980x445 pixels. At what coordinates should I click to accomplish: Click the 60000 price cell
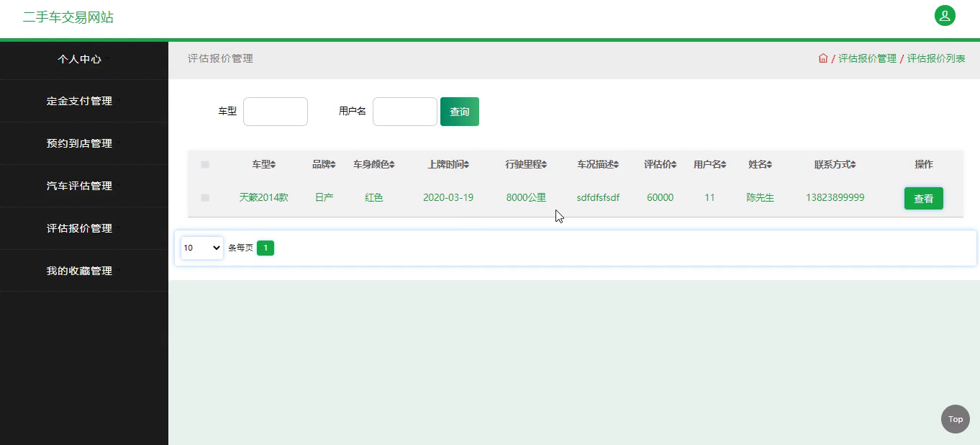661,197
